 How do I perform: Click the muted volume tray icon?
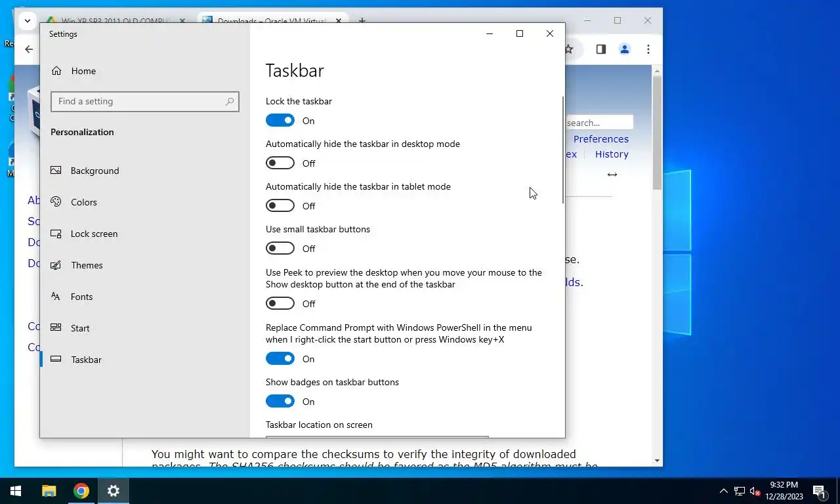(755, 491)
